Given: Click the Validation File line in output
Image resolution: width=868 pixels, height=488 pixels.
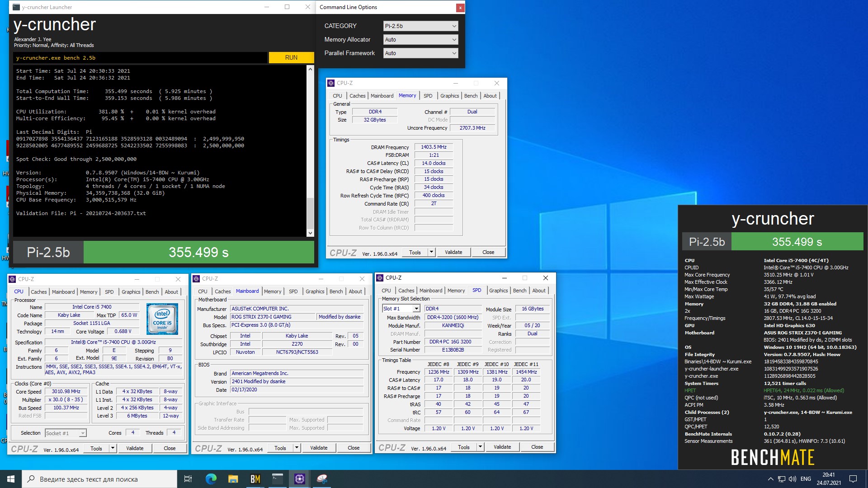Looking at the screenshot, I should coord(81,213).
